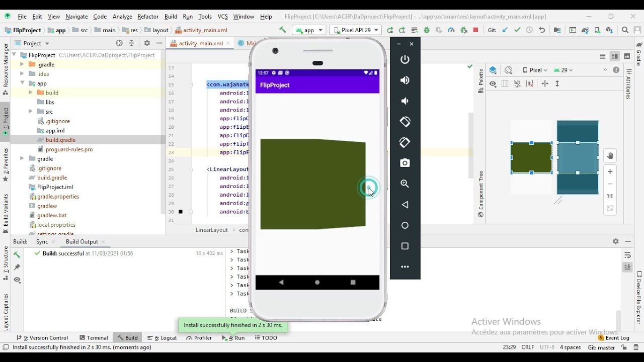This screenshot has height=362, width=644.
Task: Take emulator screenshot with camera icon
Action: (405, 163)
